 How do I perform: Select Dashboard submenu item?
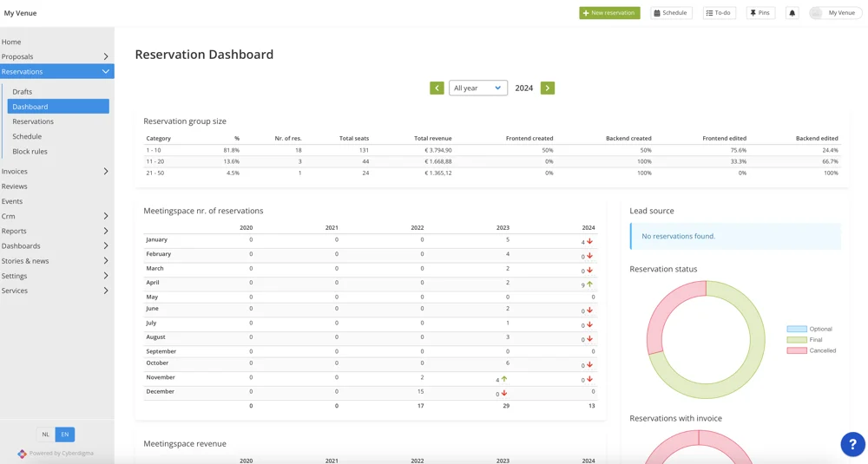click(58, 107)
